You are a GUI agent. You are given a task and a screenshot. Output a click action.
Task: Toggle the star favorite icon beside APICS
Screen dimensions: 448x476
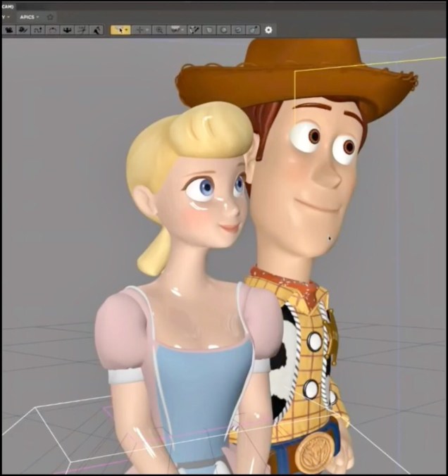pos(50,17)
